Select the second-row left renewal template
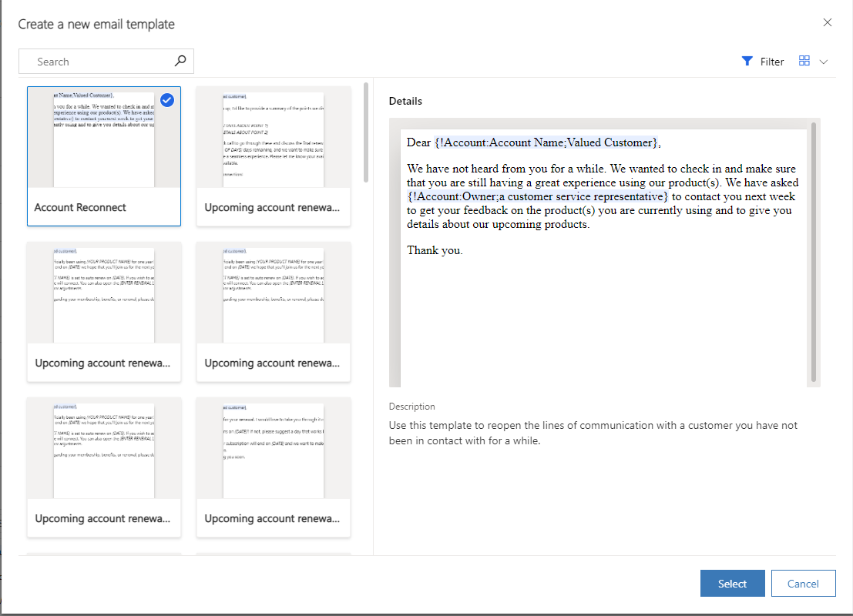853x616 pixels. (103, 293)
